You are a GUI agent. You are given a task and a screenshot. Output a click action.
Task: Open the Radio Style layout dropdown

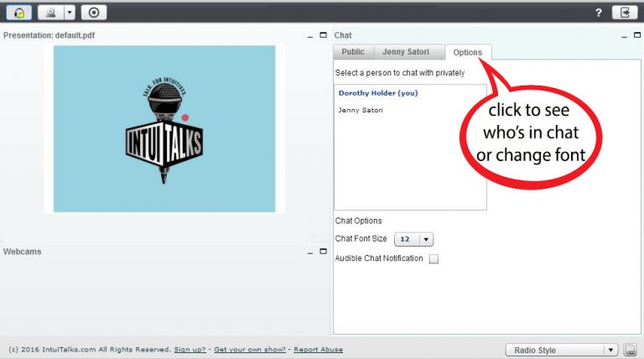562,350
